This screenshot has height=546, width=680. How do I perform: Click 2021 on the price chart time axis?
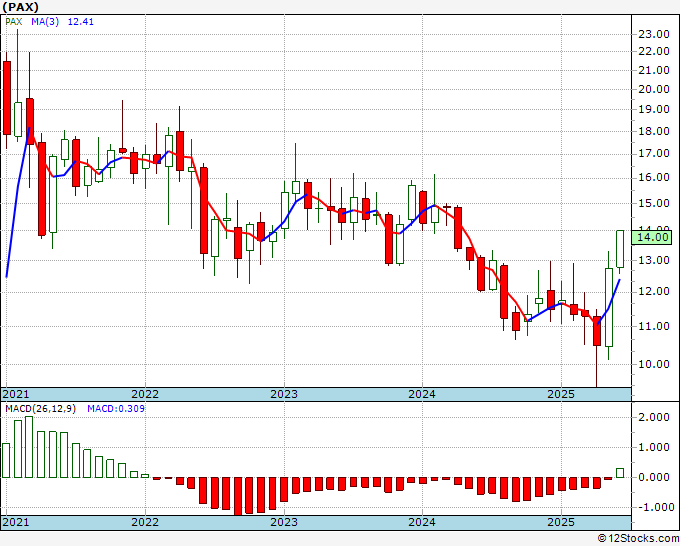coord(16,394)
